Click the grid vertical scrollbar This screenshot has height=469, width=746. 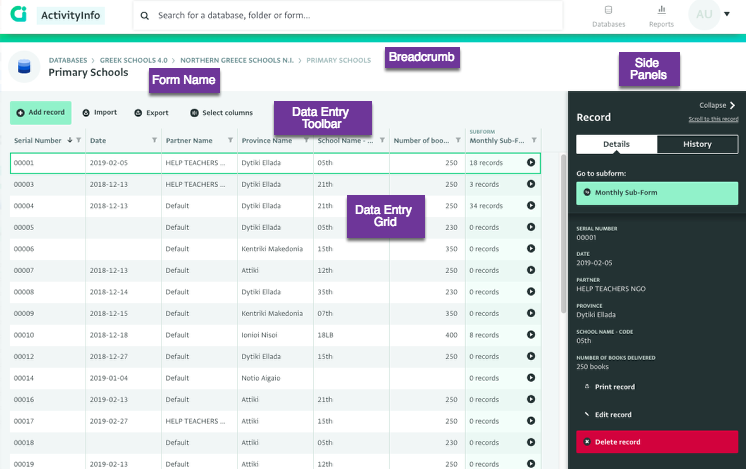(564, 234)
